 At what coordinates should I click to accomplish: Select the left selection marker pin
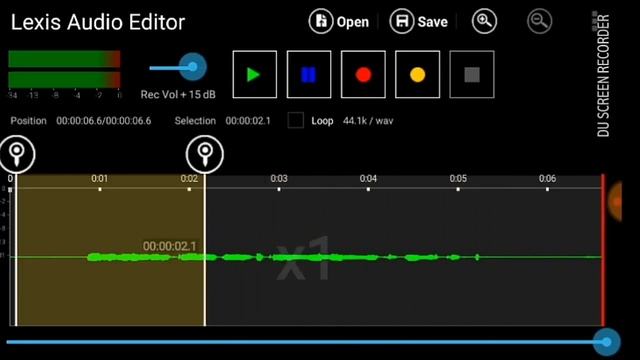point(17,154)
